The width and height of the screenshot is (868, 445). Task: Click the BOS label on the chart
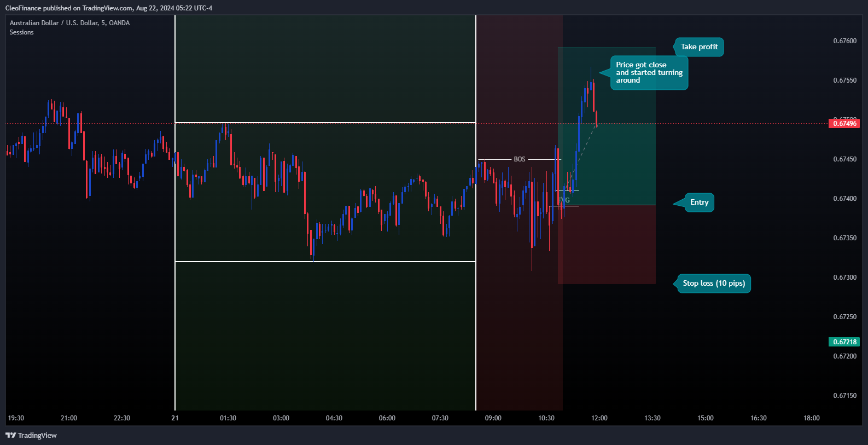(520, 159)
